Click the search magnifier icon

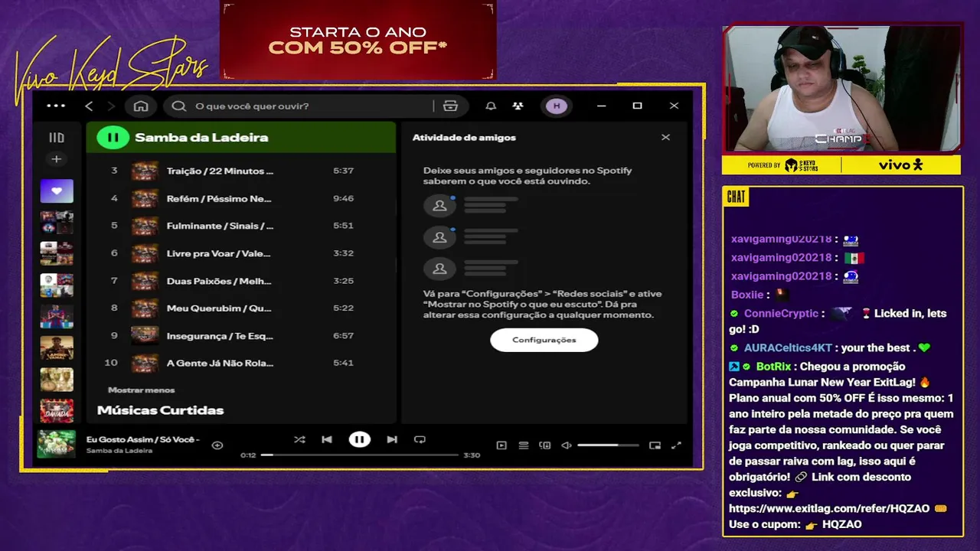(x=179, y=106)
